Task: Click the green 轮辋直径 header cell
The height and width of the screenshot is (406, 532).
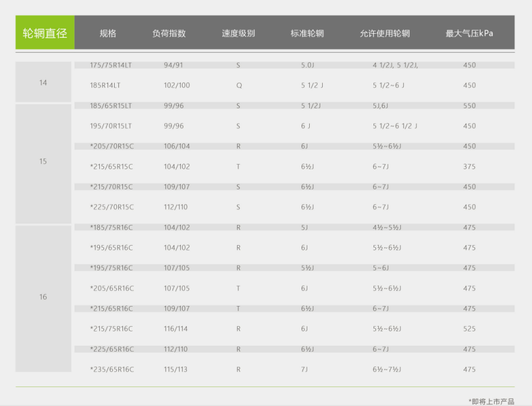Action: point(45,33)
